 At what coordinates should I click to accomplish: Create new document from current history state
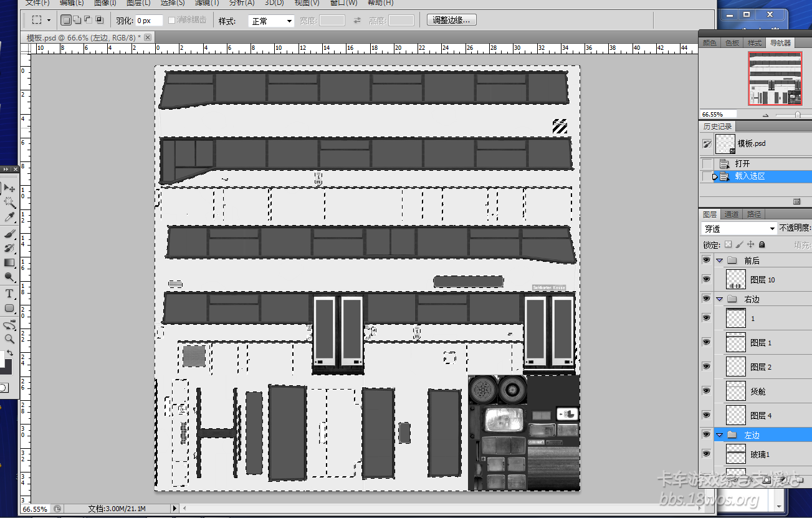(796, 202)
